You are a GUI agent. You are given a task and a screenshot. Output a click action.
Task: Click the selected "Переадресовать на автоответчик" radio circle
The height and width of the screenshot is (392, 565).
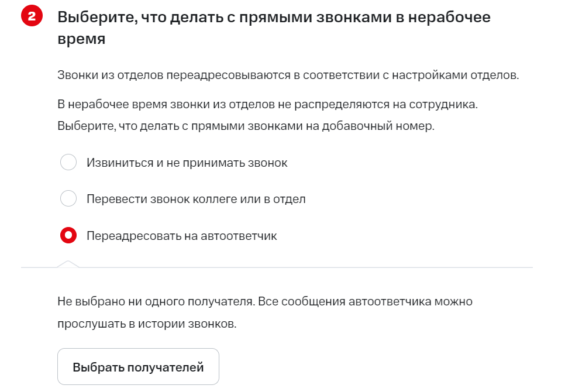click(x=68, y=236)
